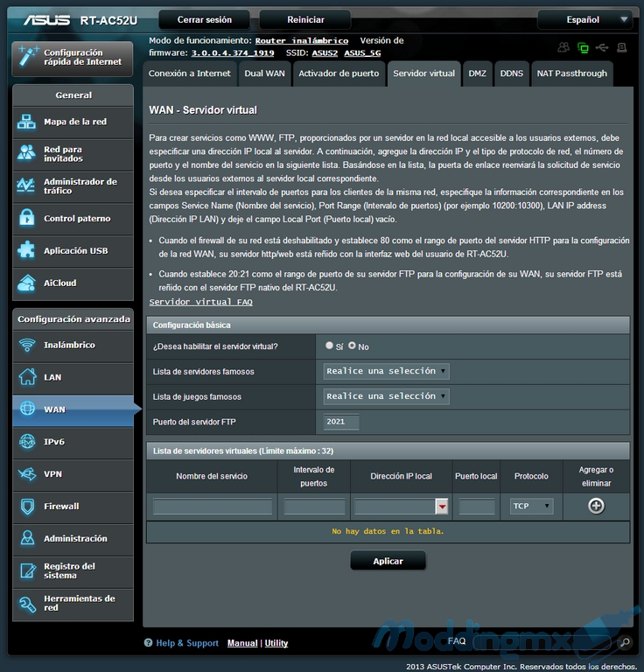Viewport: 644px width, 672px height.
Task: Open Lista de servidores famosos dropdown
Action: (387, 371)
